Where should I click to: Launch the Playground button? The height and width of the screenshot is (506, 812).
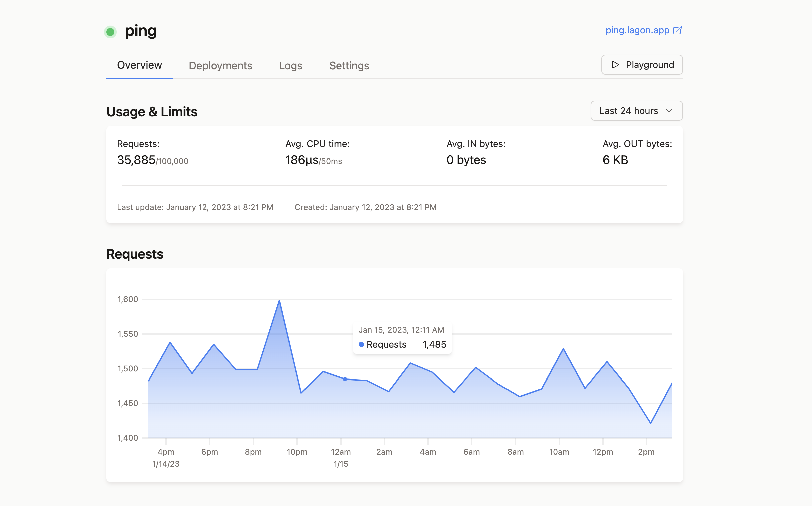642,65
